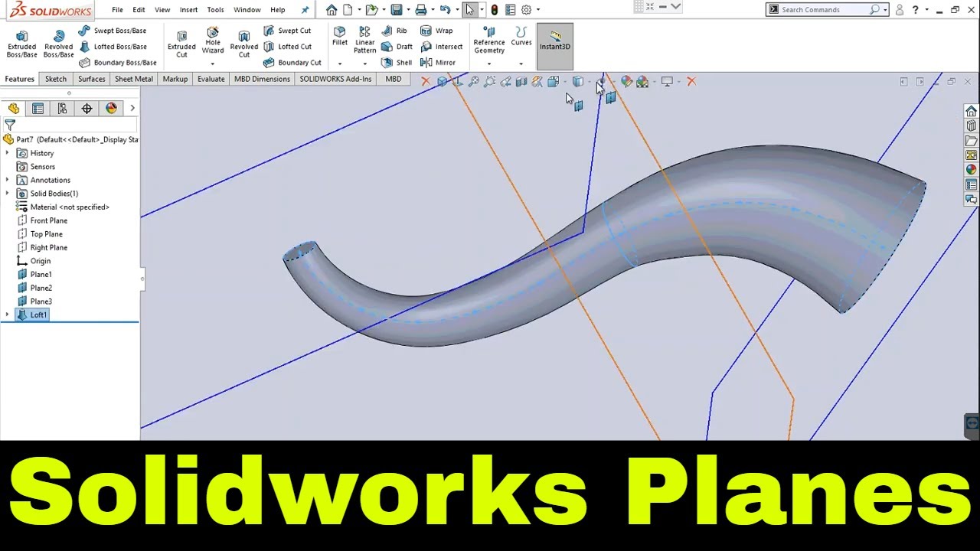The height and width of the screenshot is (551, 980).
Task: Open the Window menu
Action: click(247, 10)
